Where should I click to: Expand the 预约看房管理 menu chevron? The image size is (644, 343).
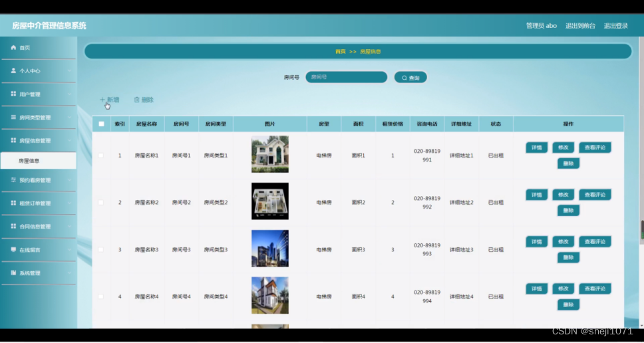pos(69,180)
